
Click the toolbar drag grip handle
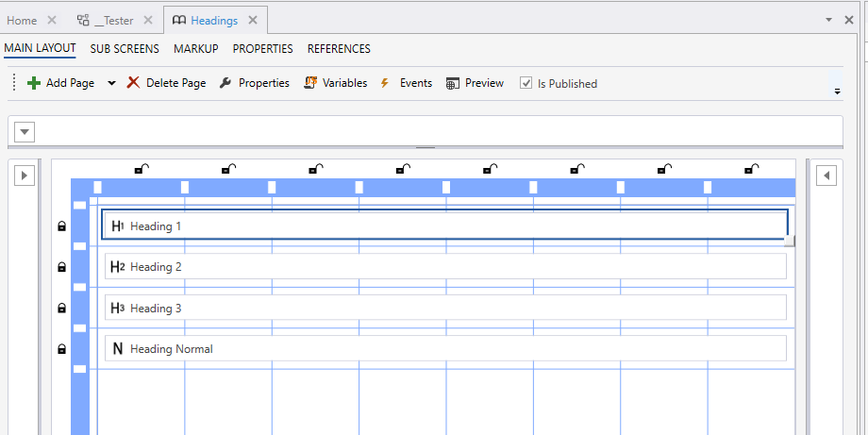[14, 83]
